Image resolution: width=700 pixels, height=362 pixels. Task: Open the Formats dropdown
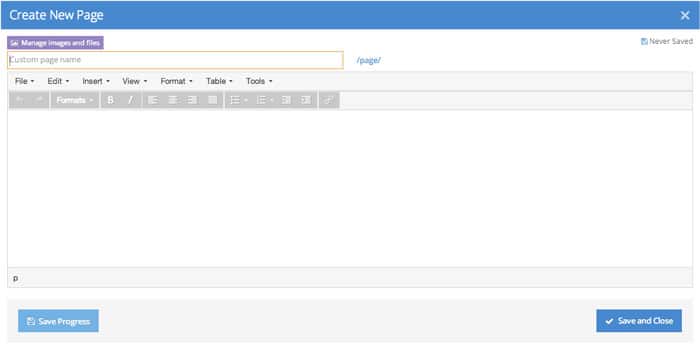(x=75, y=100)
